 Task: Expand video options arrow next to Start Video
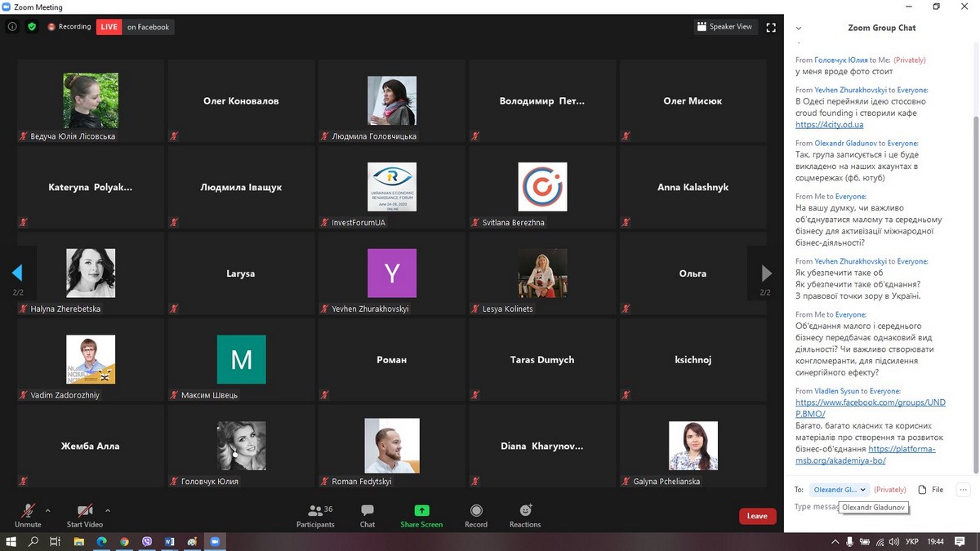pyautogui.click(x=108, y=511)
